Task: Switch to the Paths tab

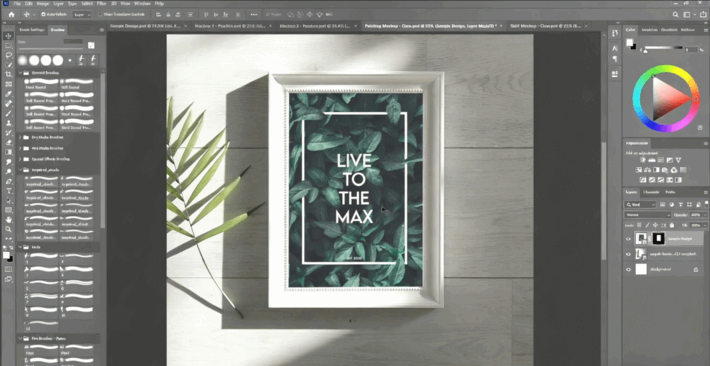Action: coord(670,192)
